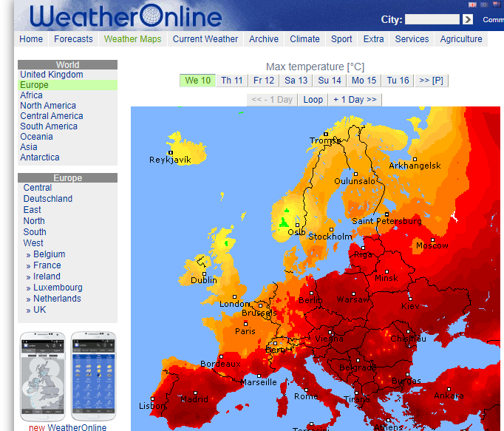
Task: Click the Madrid marker on map
Action: tap(195, 393)
